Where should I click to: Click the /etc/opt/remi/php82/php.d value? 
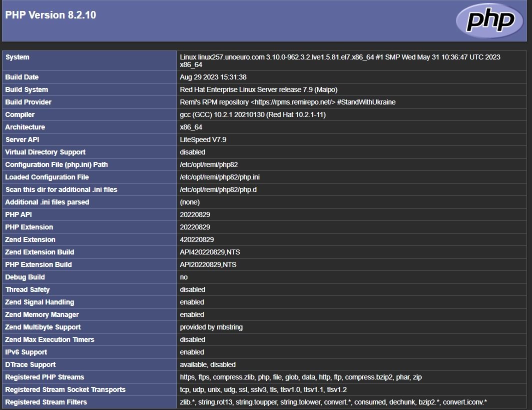(218, 189)
